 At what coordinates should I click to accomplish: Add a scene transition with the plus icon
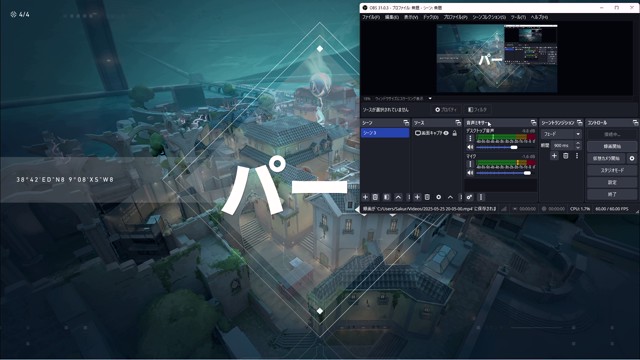554,156
